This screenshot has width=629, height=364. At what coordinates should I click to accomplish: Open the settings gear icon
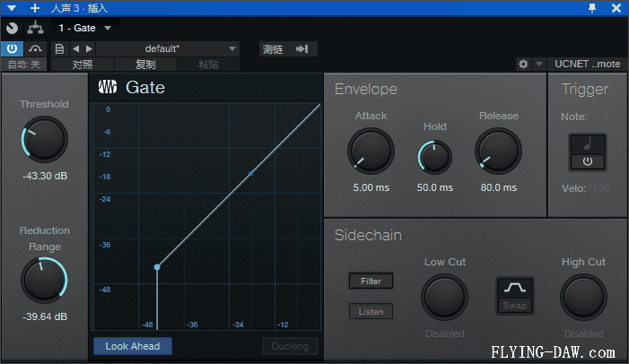click(x=523, y=65)
